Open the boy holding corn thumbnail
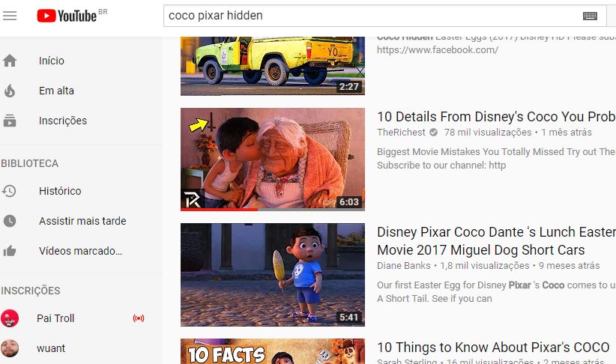The width and height of the screenshot is (616, 364). pyautogui.click(x=273, y=275)
